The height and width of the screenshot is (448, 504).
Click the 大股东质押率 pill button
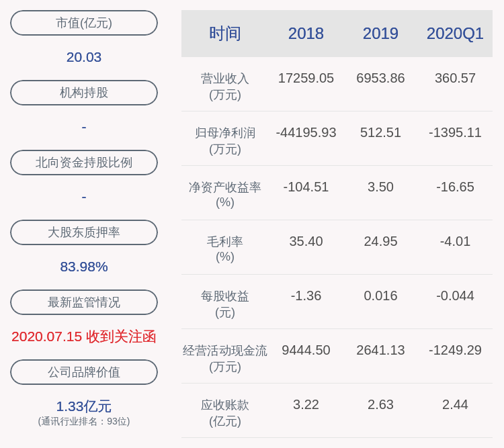pos(84,232)
